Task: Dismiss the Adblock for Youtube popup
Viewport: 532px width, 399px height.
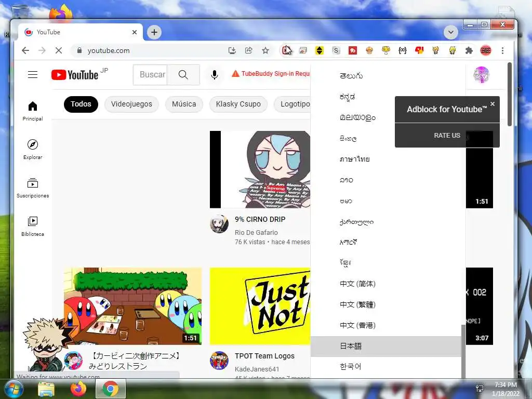Action: click(x=493, y=104)
